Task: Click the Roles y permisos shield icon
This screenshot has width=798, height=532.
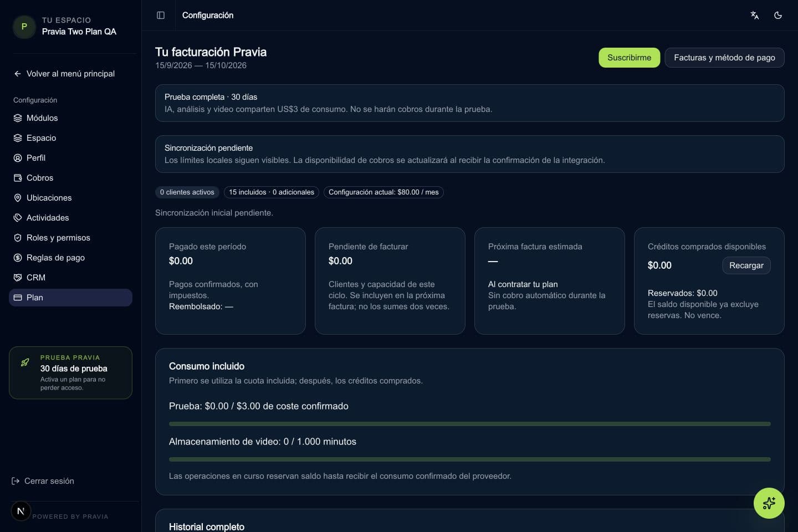Action: [18, 238]
